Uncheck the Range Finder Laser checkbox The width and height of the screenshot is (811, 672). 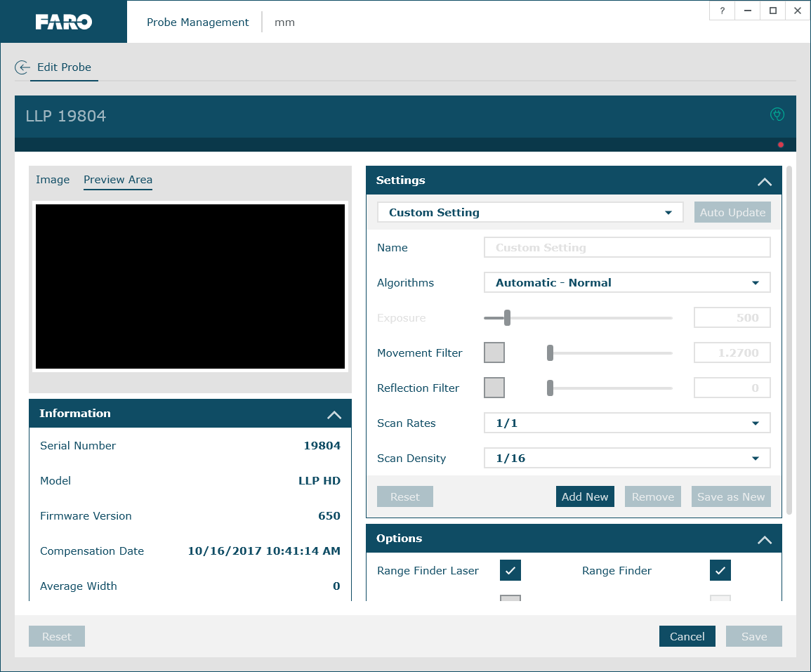coord(510,570)
